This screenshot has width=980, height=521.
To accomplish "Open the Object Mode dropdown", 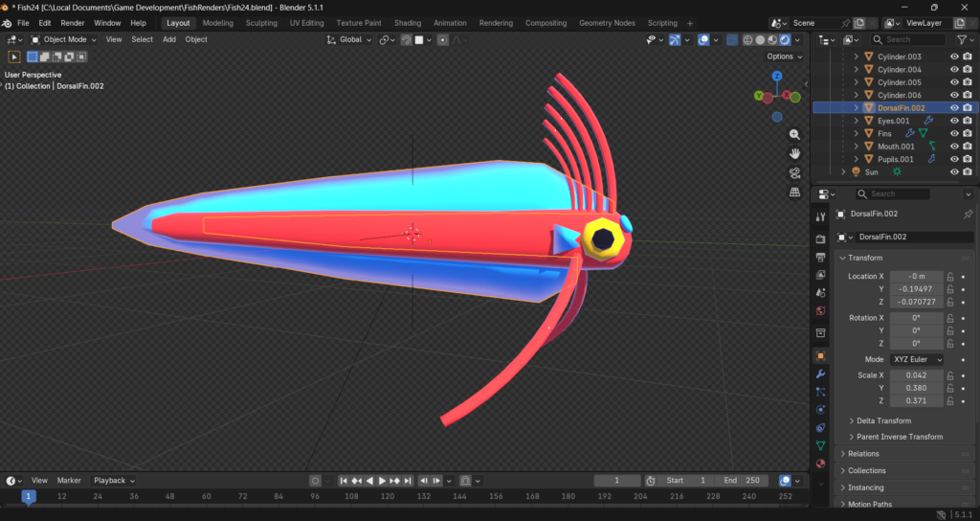I will point(64,39).
